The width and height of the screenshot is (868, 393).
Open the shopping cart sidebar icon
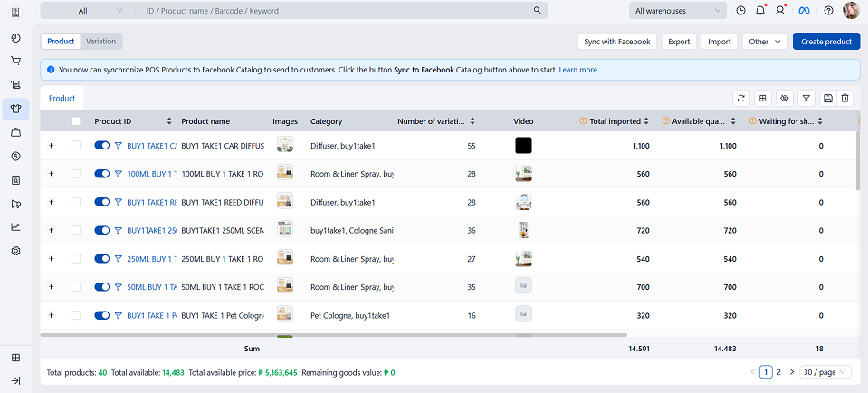pos(15,62)
